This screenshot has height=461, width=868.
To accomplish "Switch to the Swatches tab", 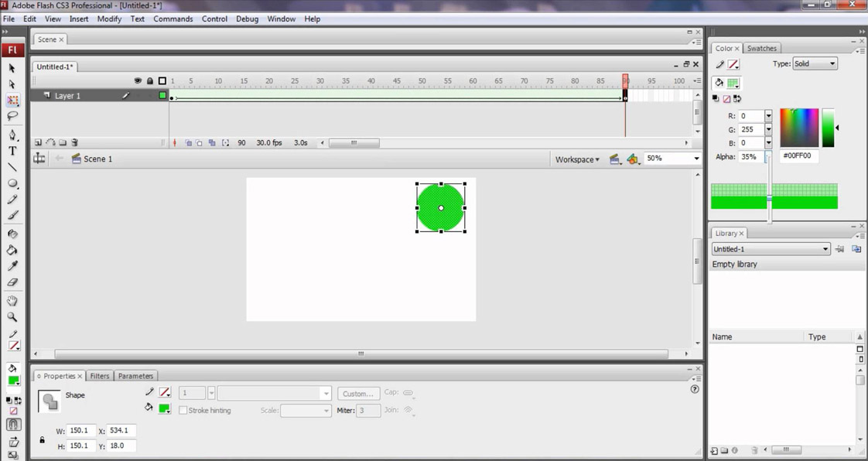I will point(762,48).
